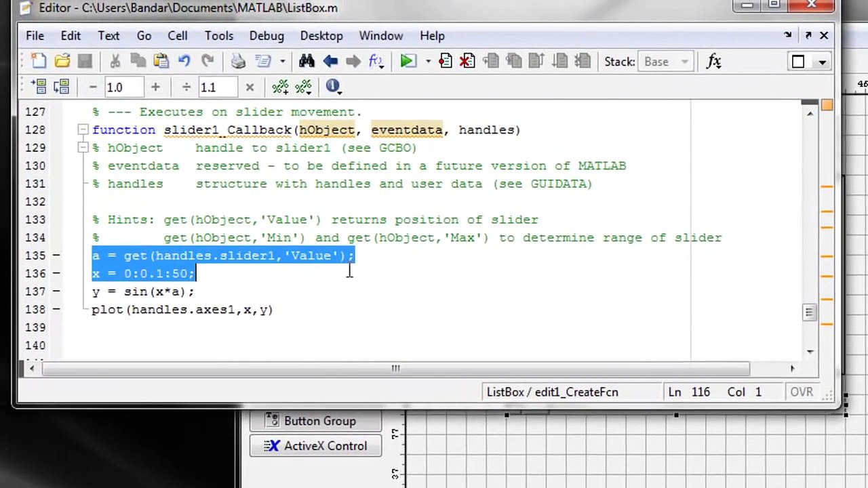Image resolution: width=868 pixels, height=488 pixels.
Task: Set or clear breakpoint icon
Action: click(x=446, y=62)
